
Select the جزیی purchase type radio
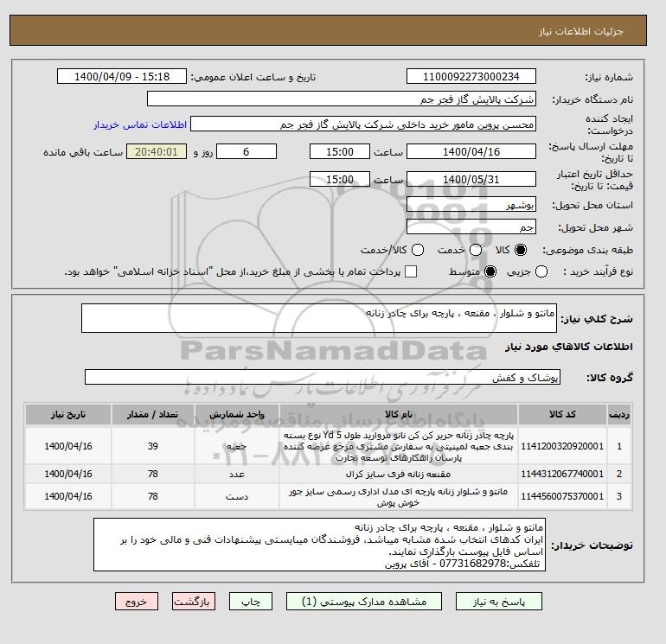(541, 271)
